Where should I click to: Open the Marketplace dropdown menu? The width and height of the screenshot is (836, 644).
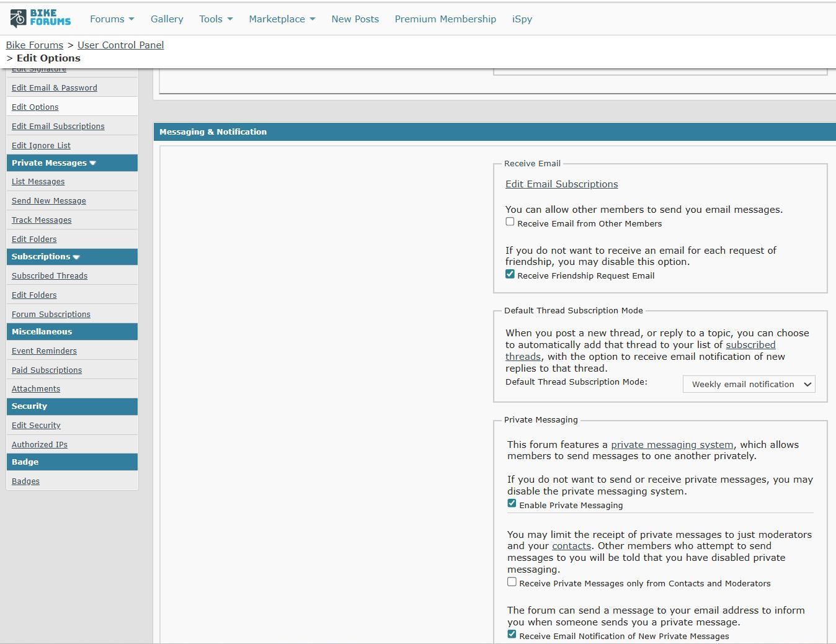[x=282, y=19]
